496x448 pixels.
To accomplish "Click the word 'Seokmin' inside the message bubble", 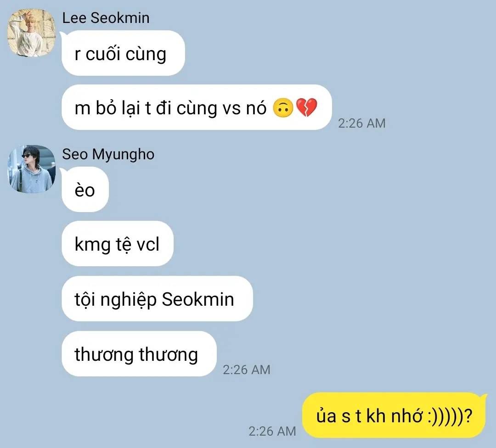I will click(x=197, y=299).
